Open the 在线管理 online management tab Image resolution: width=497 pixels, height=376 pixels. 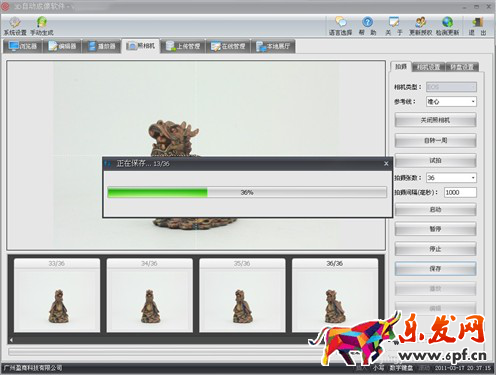click(228, 46)
